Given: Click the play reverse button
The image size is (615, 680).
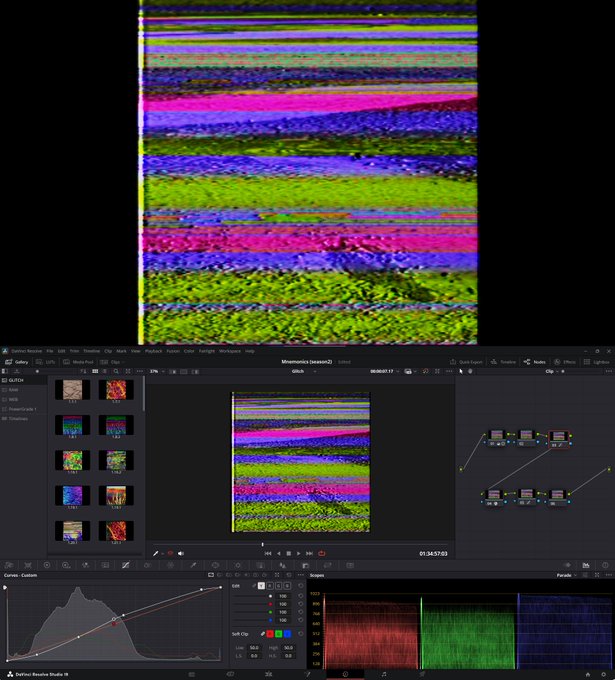Looking at the screenshot, I should point(278,553).
